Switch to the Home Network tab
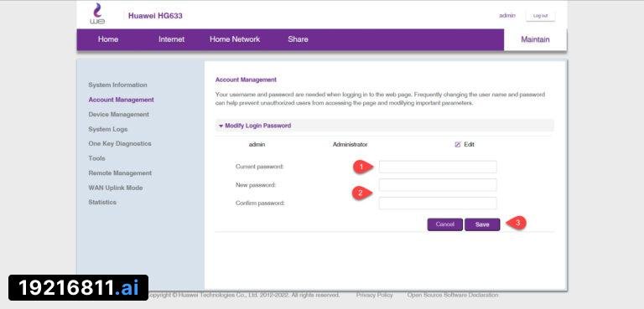The height and width of the screenshot is (309, 644). pyautogui.click(x=235, y=39)
